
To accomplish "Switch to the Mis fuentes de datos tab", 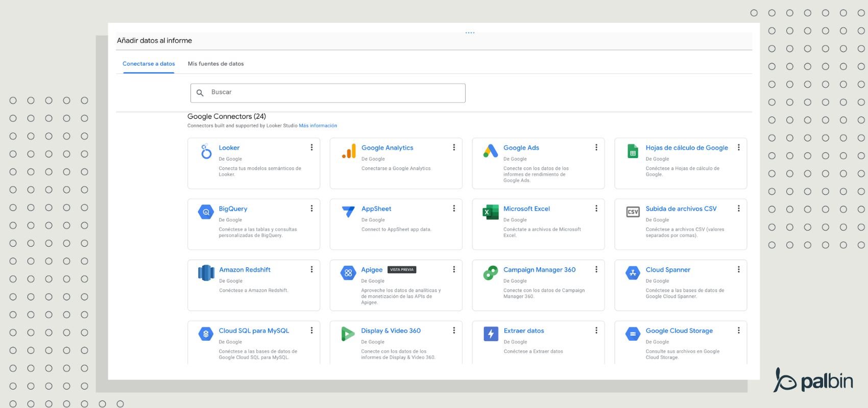I will 215,64.
